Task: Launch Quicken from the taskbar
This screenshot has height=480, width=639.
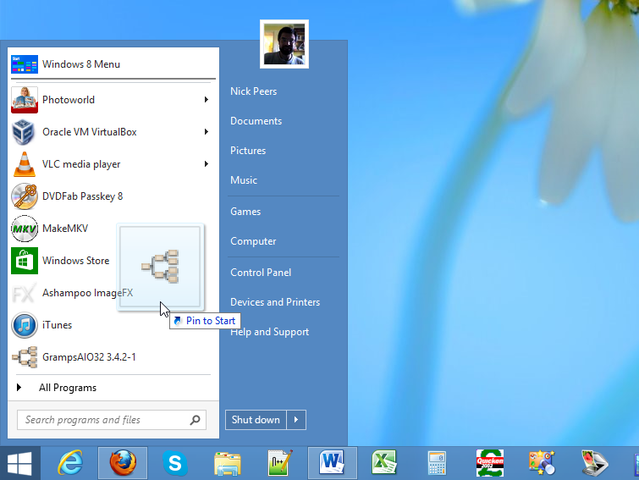Action: point(490,463)
